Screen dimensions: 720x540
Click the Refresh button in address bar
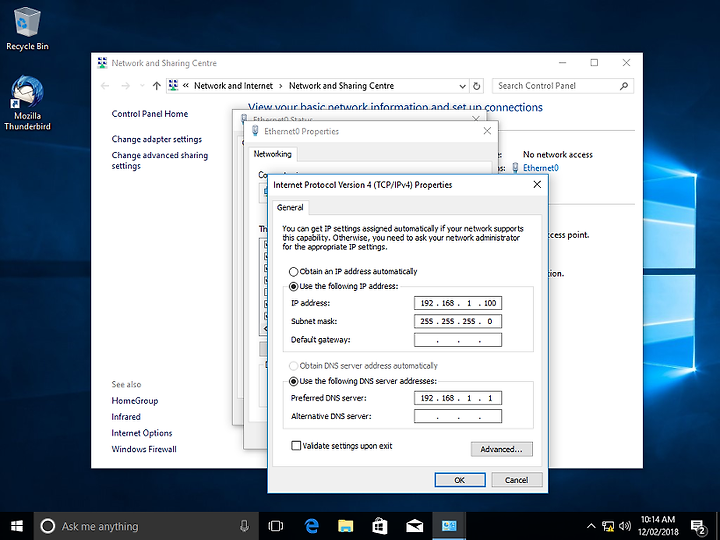(477, 86)
